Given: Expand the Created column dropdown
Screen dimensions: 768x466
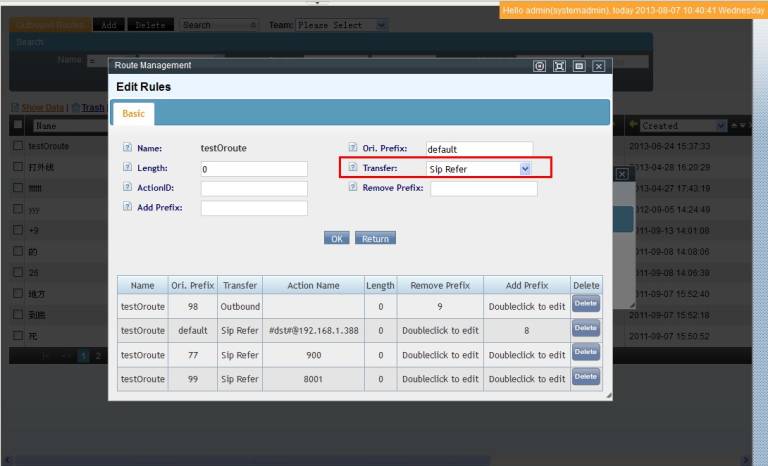Looking at the screenshot, I should [x=722, y=126].
